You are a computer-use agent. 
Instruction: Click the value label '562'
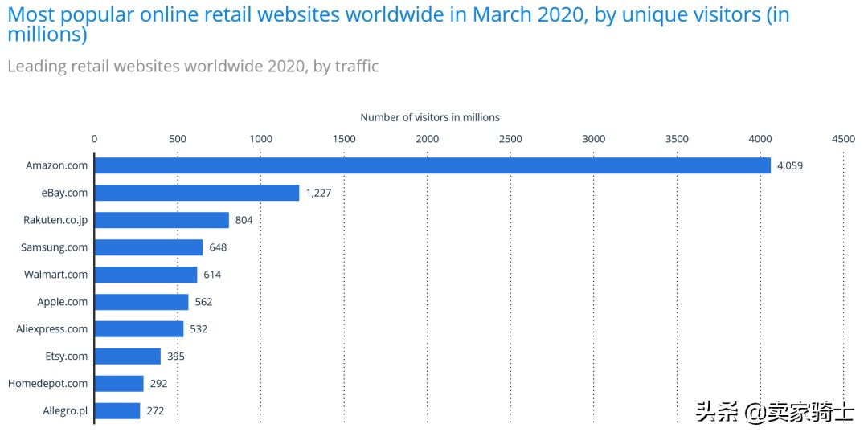(x=203, y=302)
